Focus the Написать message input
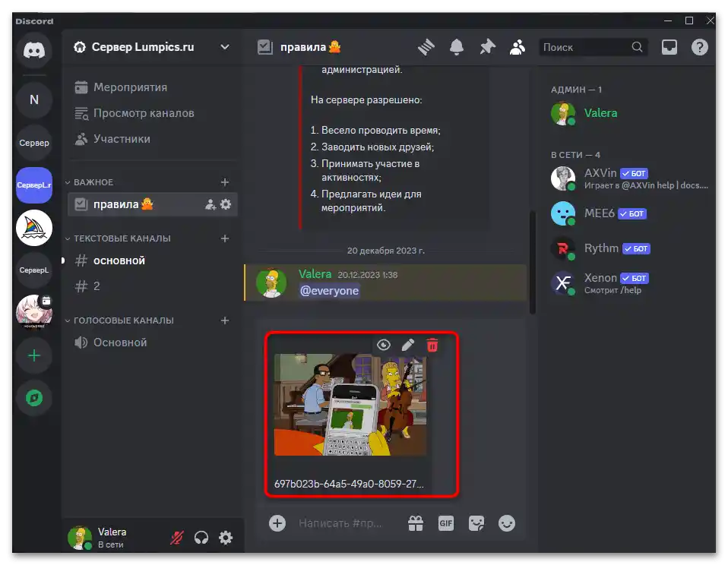 point(340,523)
